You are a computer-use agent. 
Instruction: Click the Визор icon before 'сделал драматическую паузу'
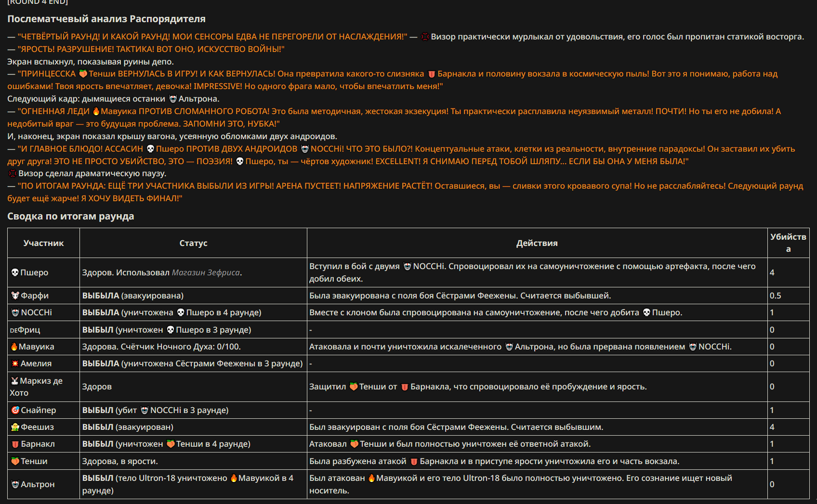click(x=13, y=173)
